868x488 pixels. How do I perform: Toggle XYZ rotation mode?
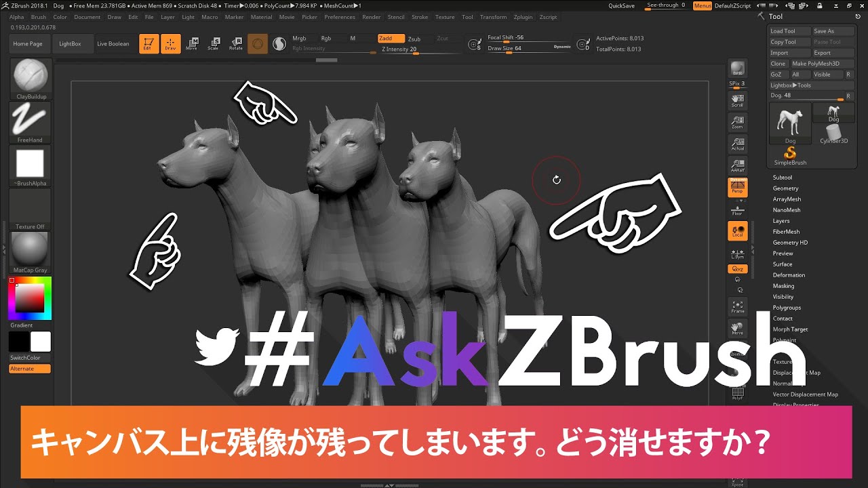click(737, 269)
